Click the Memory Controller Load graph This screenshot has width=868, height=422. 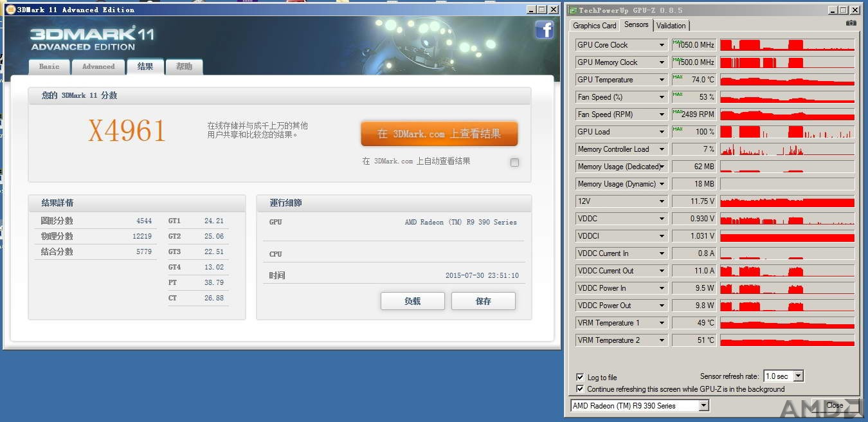click(787, 149)
